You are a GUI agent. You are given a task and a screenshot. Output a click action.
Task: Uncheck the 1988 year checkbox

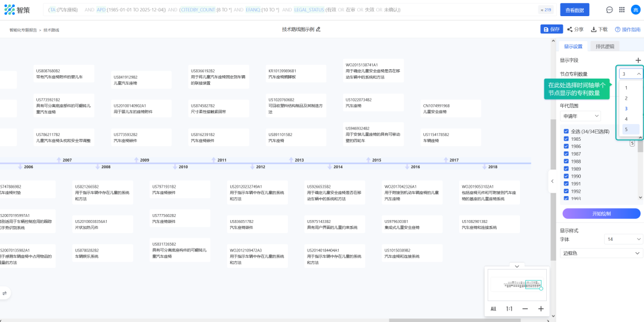click(566, 162)
